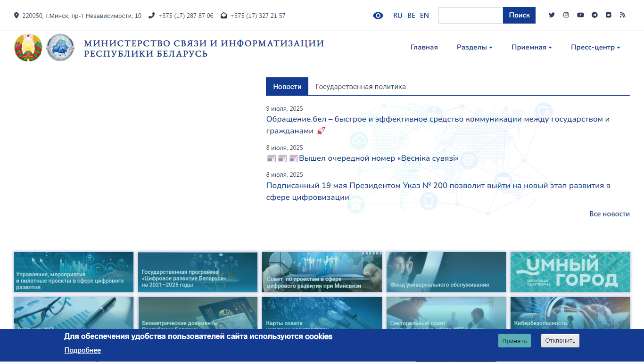644x362 pixels.
Task: Select the Новости tab
Action: [x=287, y=87]
